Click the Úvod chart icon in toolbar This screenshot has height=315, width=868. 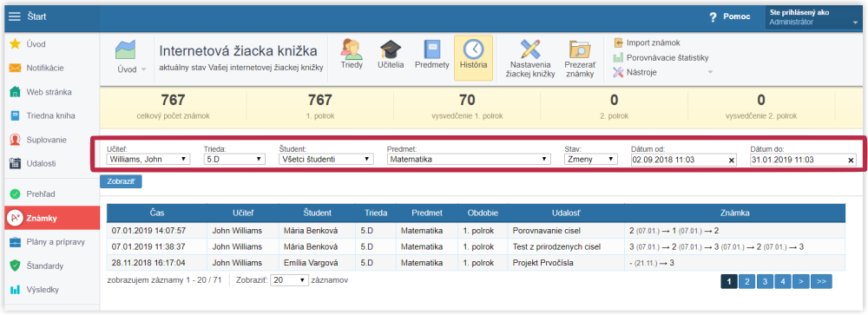[126, 49]
